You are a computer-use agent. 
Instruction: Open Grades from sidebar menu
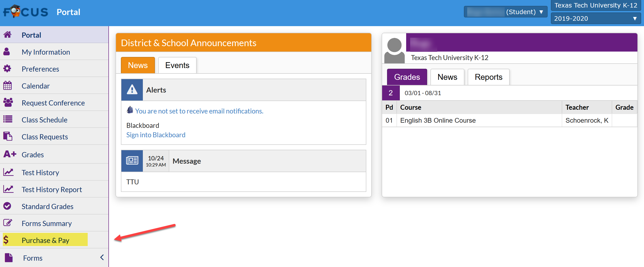point(54,154)
